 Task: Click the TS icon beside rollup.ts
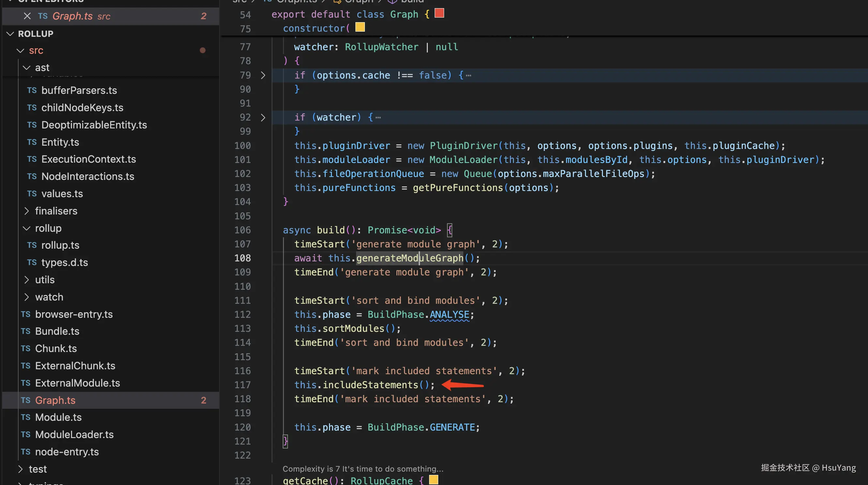tap(32, 245)
